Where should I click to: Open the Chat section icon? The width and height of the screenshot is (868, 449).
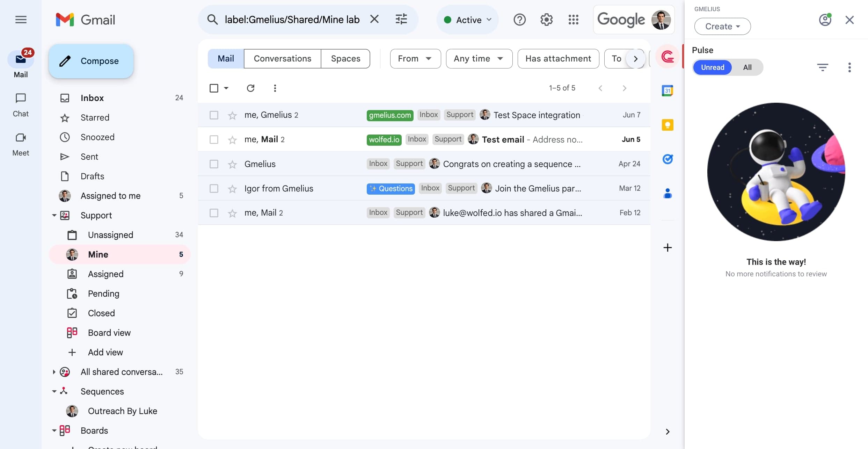[x=21, y=98]
